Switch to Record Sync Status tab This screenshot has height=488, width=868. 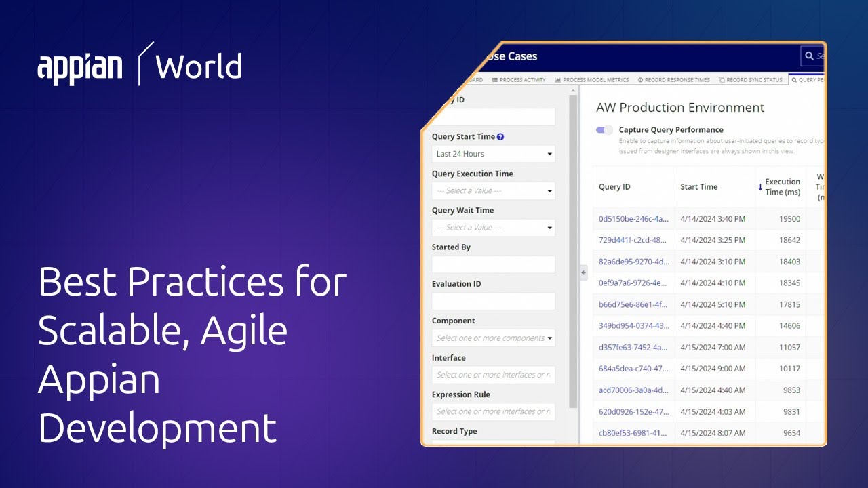[x=751, y=80]
